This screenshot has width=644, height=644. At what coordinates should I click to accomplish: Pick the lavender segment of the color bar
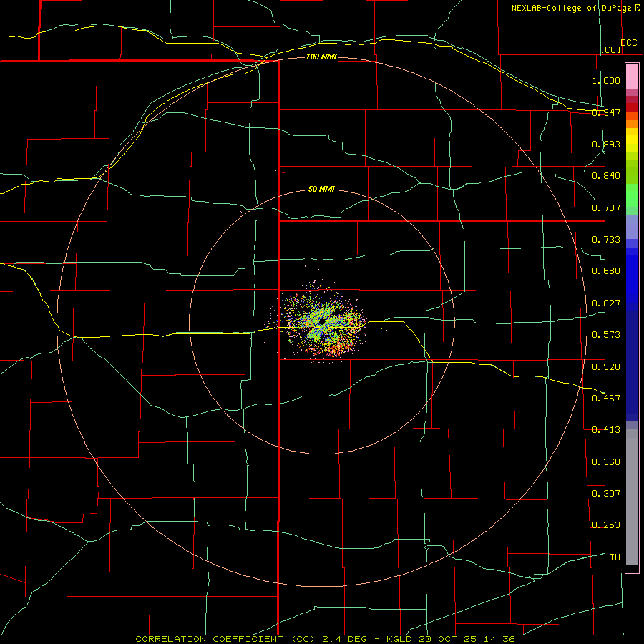[632, 227]
